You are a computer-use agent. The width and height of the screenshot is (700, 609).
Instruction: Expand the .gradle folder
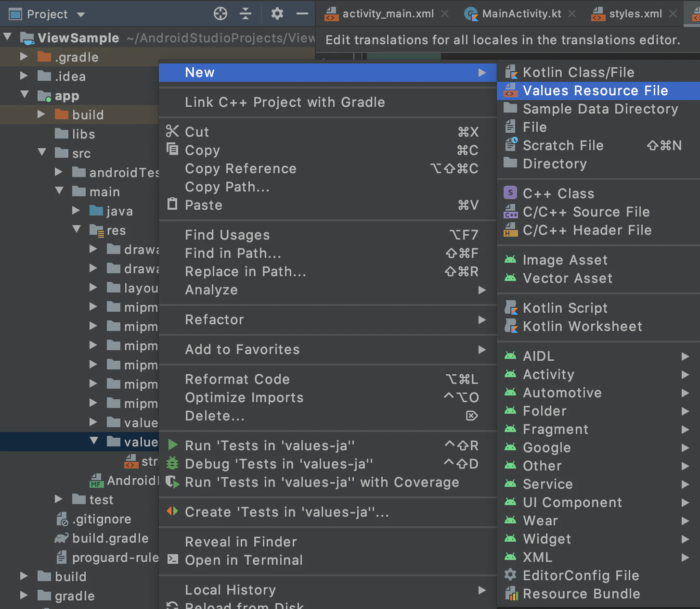[x=24, y=57]
